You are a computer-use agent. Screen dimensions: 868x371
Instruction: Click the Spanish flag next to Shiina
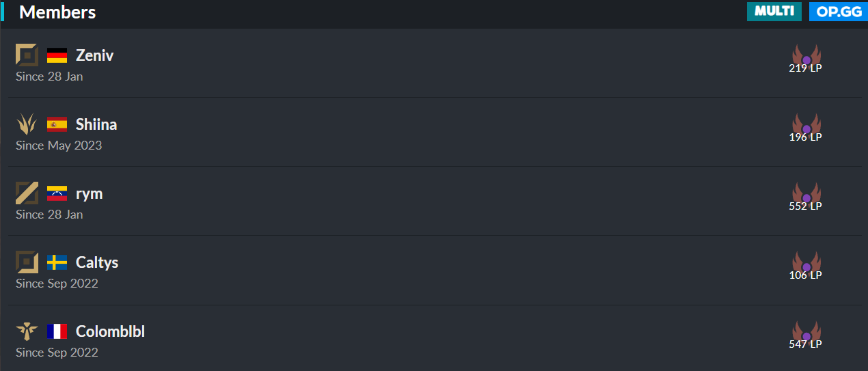(x=57, y=124)
